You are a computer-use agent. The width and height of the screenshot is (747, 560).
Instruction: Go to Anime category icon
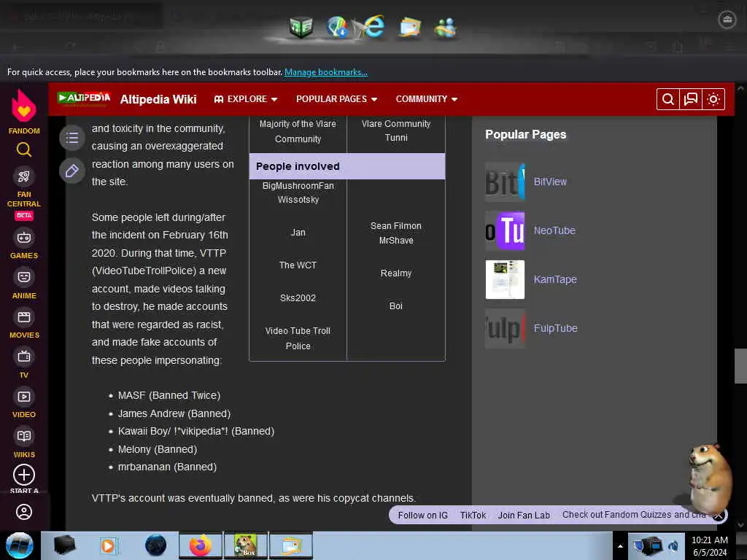(24, 276)
